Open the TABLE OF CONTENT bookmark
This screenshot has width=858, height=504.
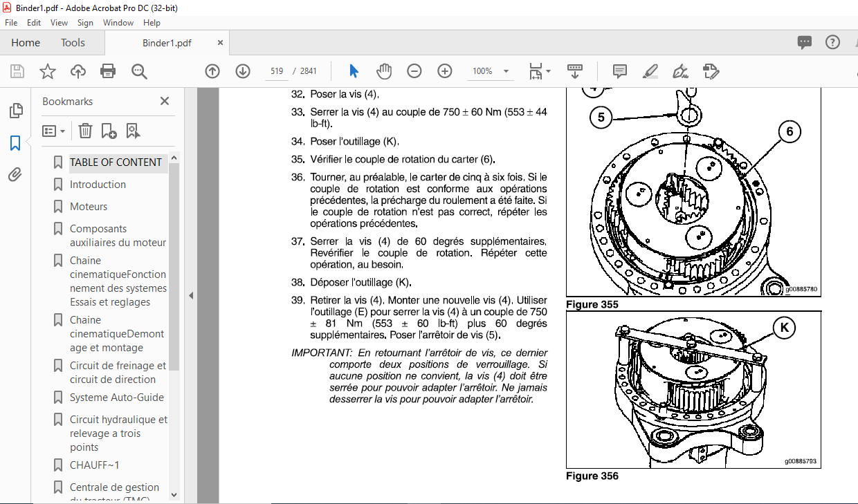pos(116,162)
